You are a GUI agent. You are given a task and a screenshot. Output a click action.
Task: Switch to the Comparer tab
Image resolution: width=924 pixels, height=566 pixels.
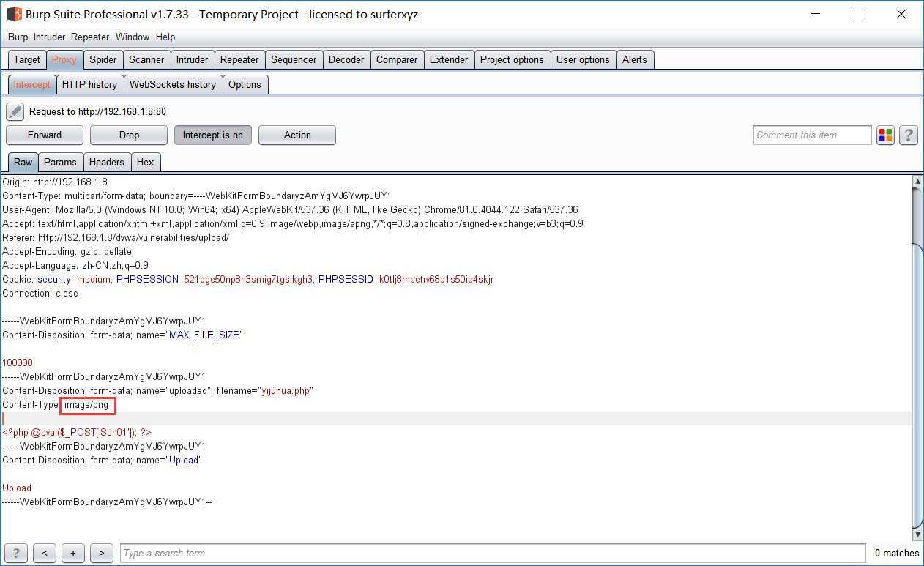(x=397, y=59)
